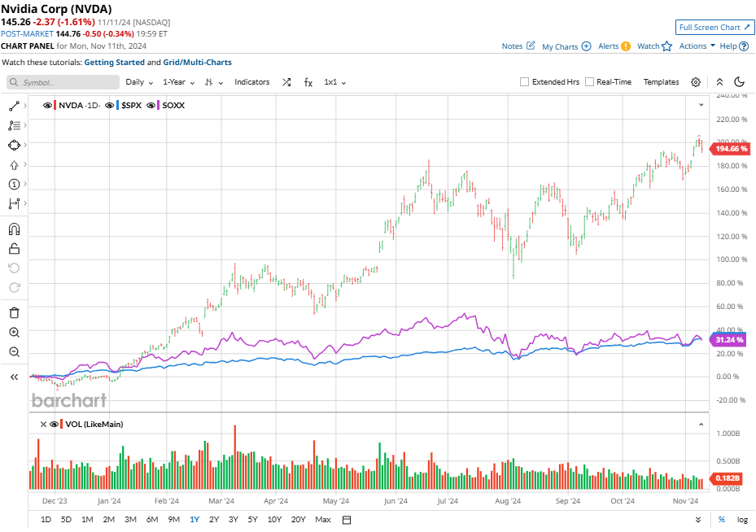Click the zoom out magnifier icon
Image resolution: width=756 pixels, height=532 pixels.
(15, 351)
